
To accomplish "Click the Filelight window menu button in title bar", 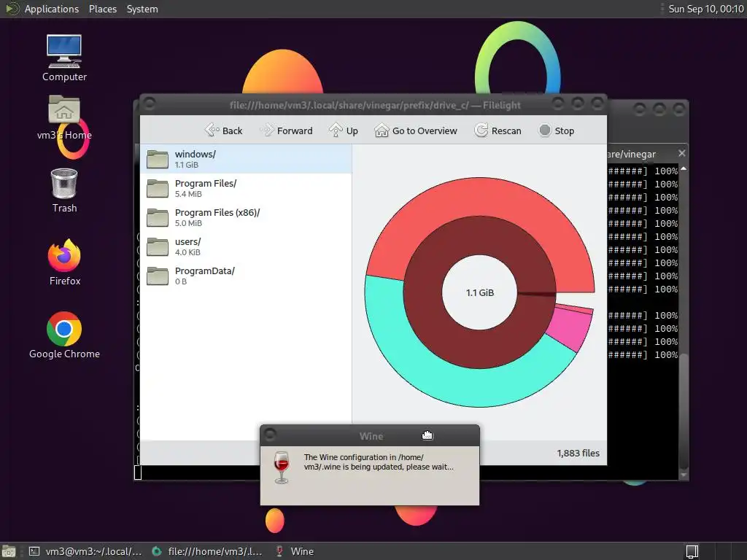I will (150, 104).
